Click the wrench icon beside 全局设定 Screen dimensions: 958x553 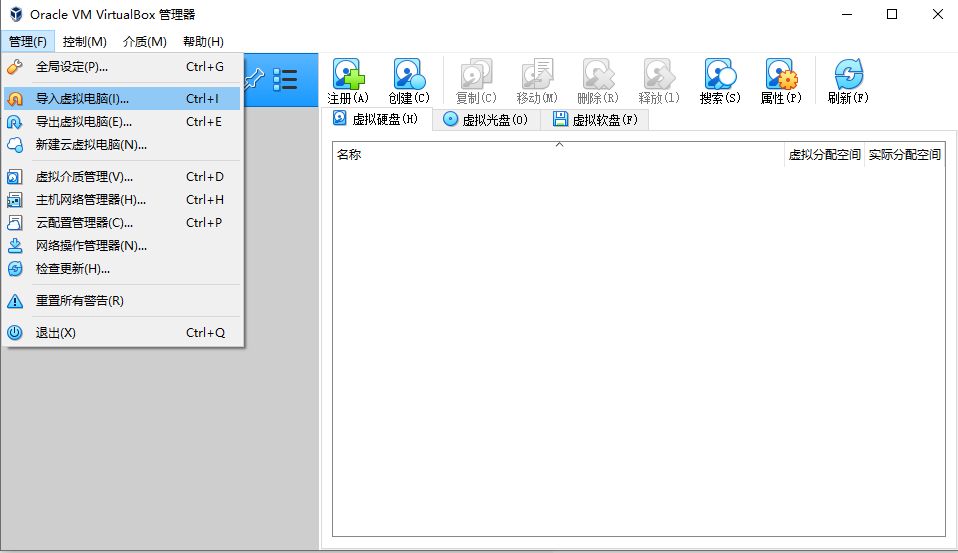coord(15,67)
